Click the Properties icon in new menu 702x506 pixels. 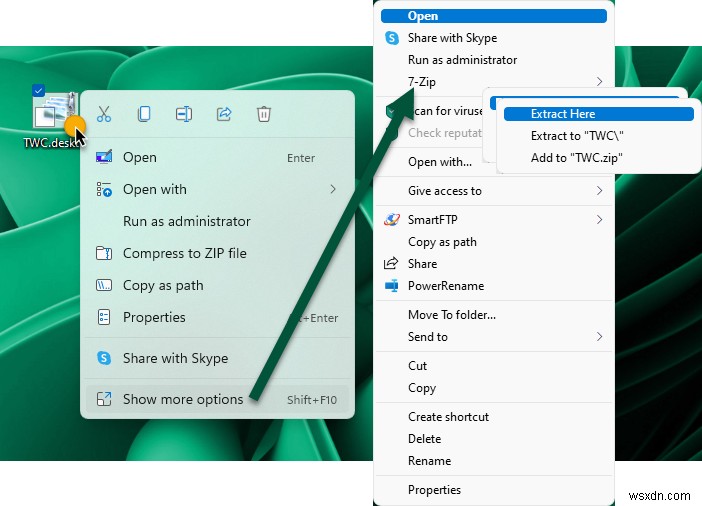pyautogui.click(x=104, y=317)
